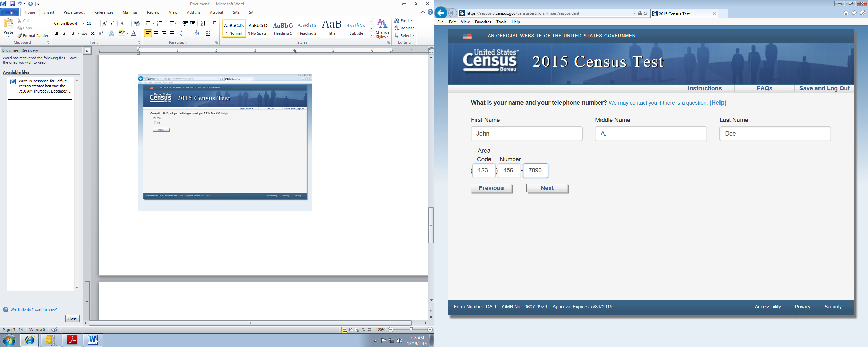Image resolution: width=868 pixels, height=347 pixels.
Task: Open the browser Tools menu
Action: point(501,22)
